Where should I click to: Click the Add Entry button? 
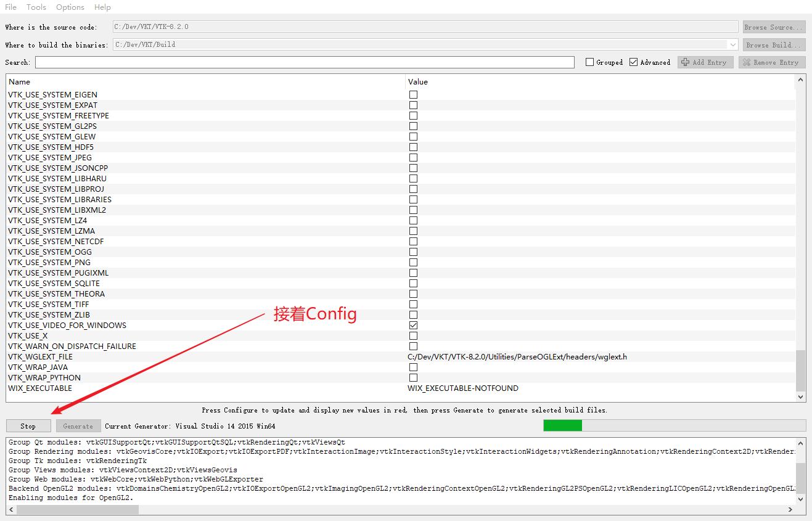705,62
